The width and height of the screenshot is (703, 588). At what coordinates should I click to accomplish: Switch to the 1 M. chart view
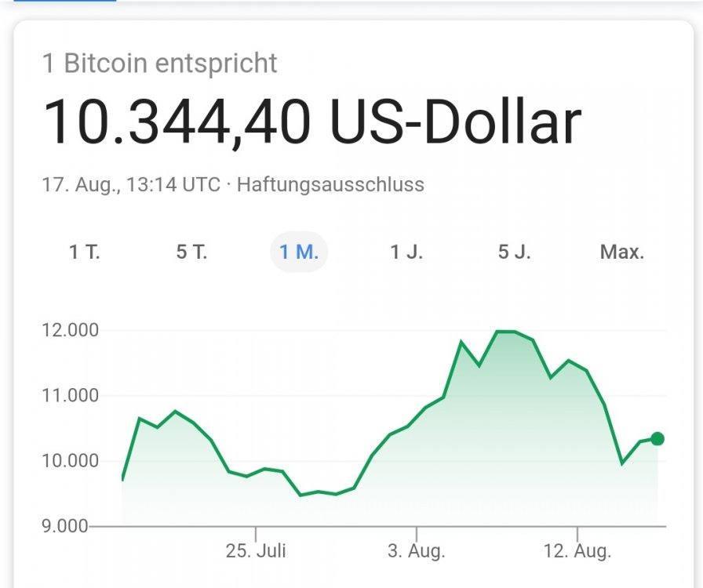tap(298, 252)
